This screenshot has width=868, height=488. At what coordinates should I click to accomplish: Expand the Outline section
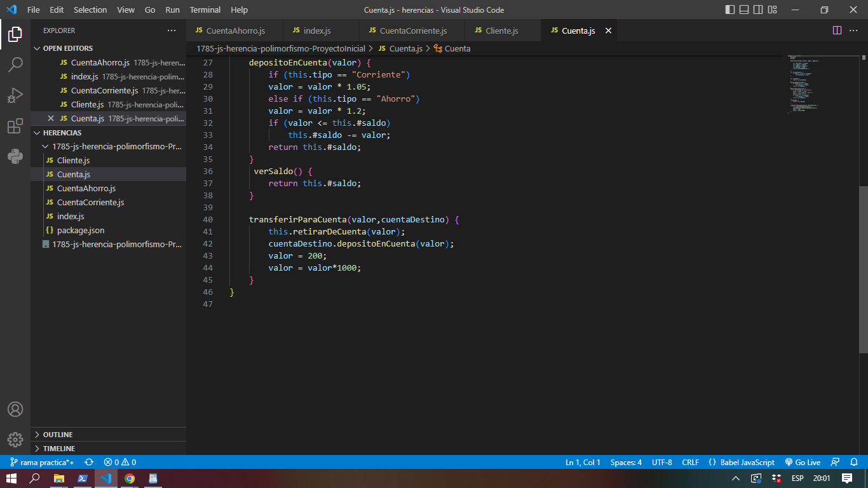coord(108,435)
